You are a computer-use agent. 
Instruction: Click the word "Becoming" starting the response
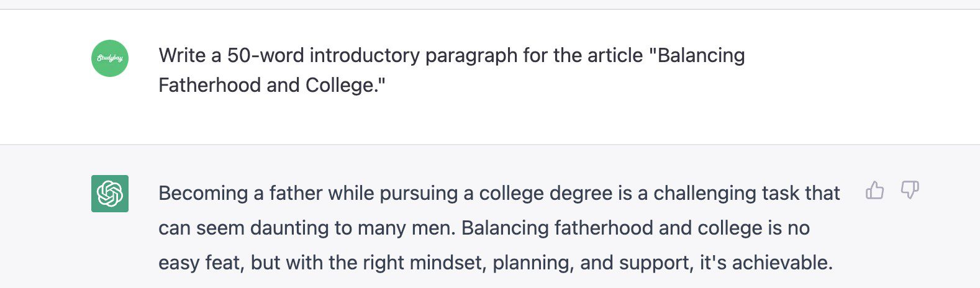[203, 193]
